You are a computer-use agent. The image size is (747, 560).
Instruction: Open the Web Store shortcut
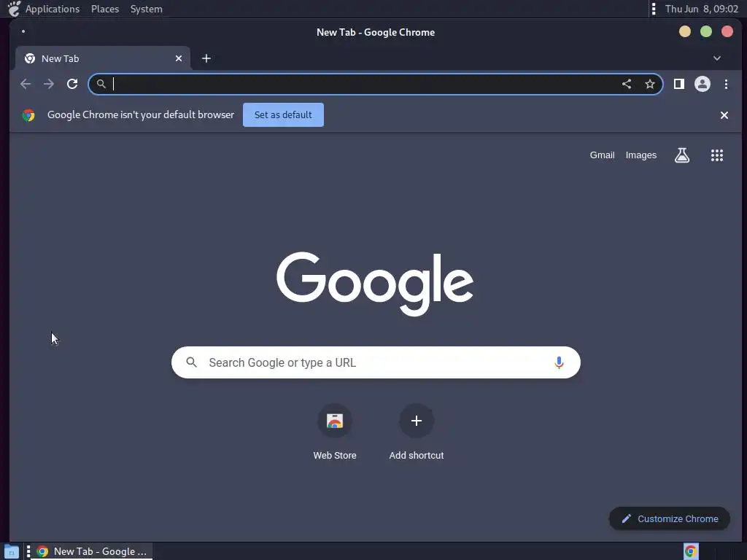pyautogui.click(x=335, y=432)
